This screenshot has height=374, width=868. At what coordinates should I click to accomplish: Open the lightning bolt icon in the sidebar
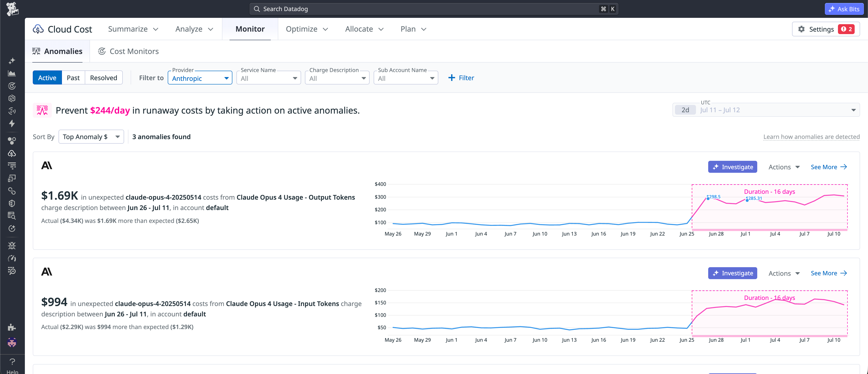coord(12,124)
